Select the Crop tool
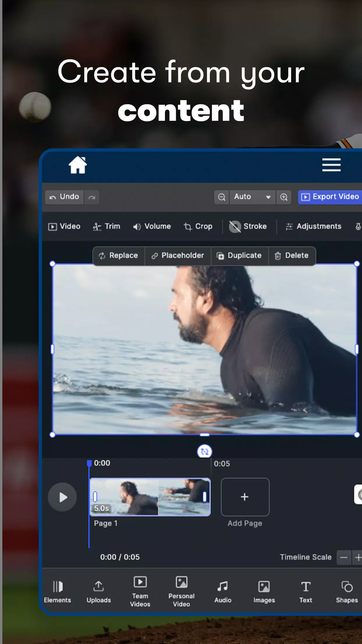Viewport: 362px width, 644px height. coord(198,227)
